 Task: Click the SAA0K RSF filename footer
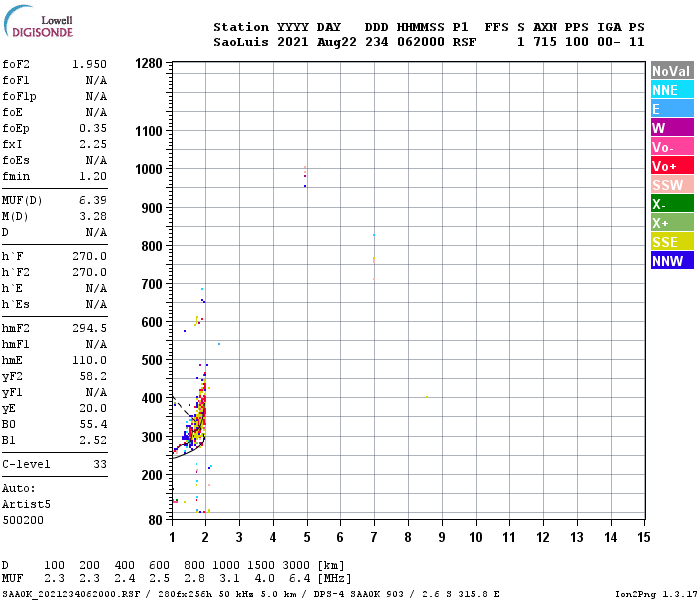click(x=71, y=594)
